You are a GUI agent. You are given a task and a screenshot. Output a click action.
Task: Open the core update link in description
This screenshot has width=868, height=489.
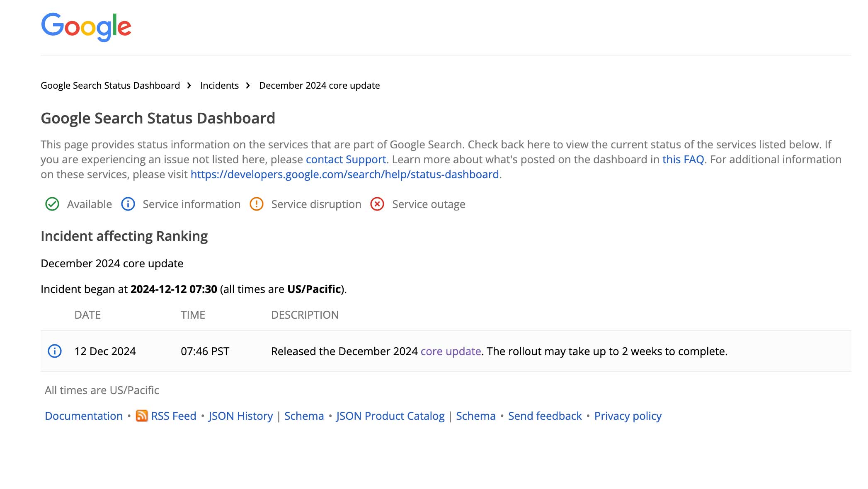[x=451, y=351]
